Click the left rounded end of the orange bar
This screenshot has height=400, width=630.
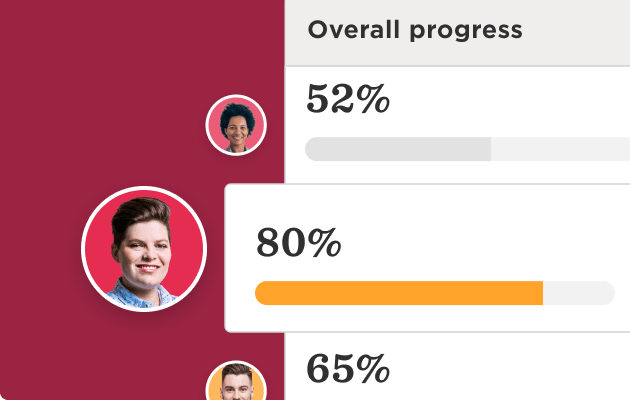pos(262,293)
